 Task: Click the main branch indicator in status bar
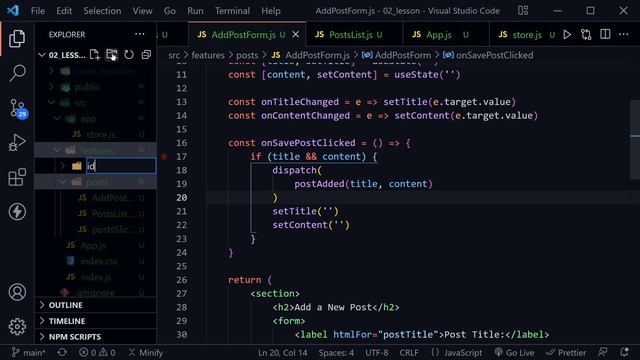[28, 352]
